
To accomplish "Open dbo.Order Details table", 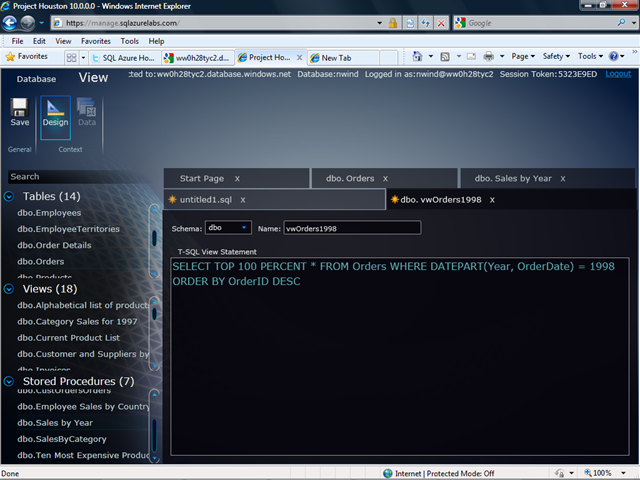I will 54,245.
